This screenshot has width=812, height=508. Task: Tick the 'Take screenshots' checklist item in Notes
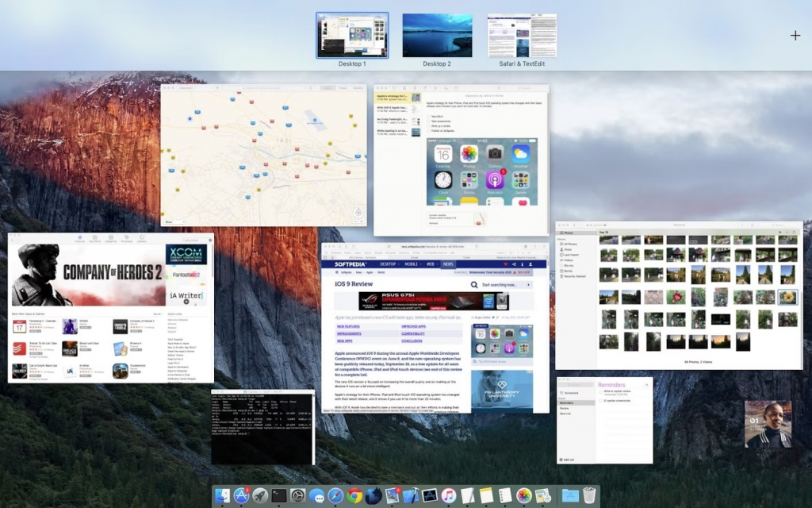[x=428, y=121]
